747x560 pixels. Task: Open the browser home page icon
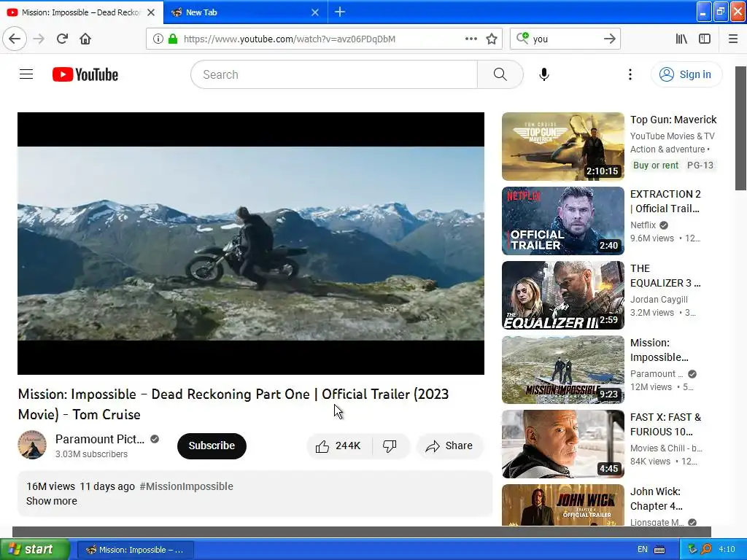coord(85,39)
